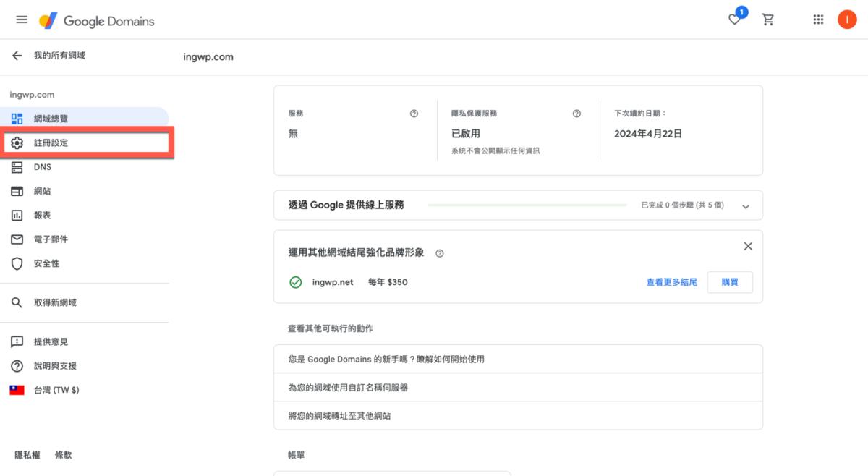
Task: Click the 已完成 0 個步驟 (共 5 個) text
Action: point(682,205)
